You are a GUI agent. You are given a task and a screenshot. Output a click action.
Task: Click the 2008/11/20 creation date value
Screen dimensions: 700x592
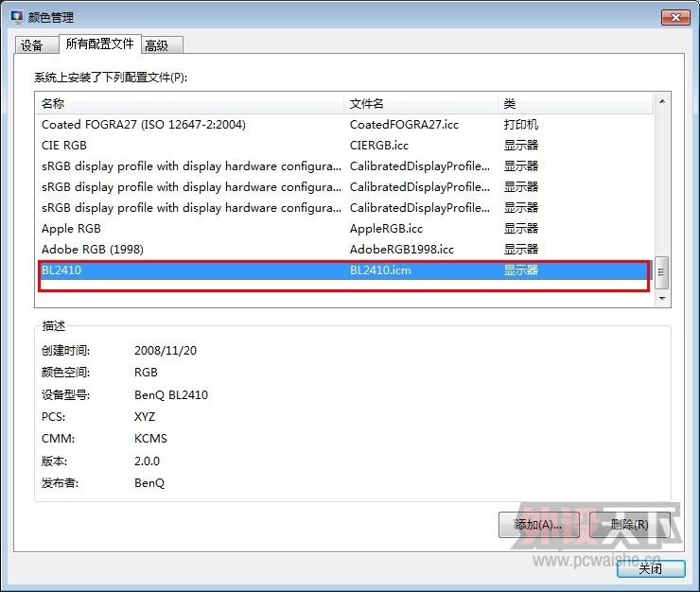point(166,351)
